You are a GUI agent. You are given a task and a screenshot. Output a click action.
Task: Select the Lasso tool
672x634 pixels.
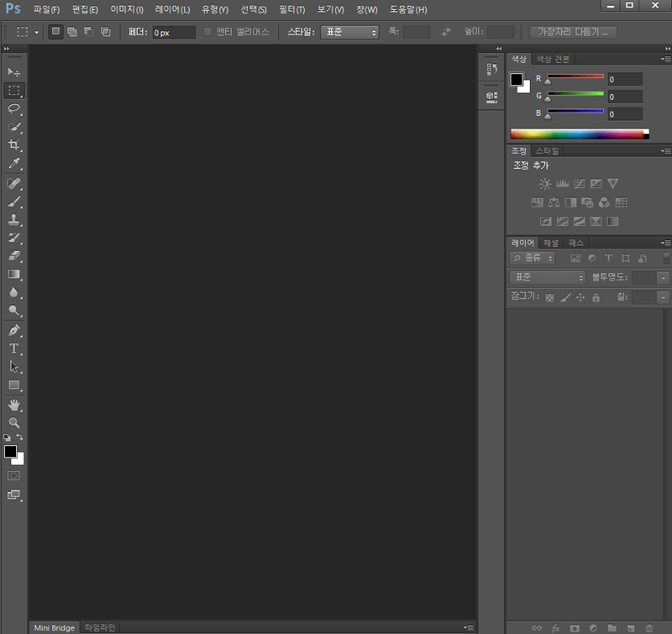13,109
